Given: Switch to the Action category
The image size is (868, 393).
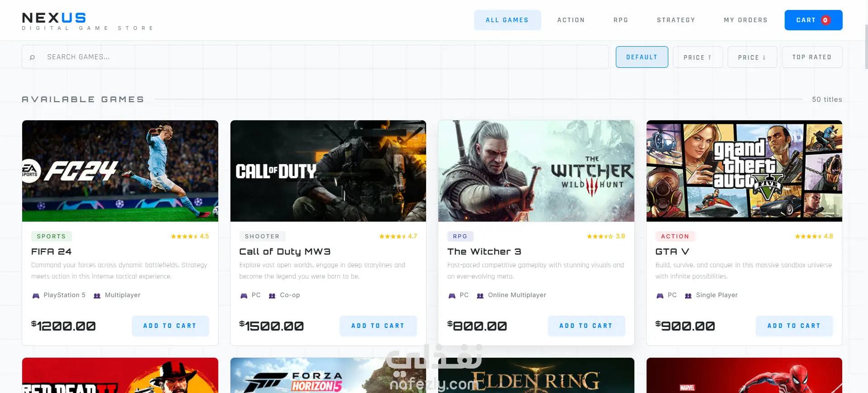Looking at the screenshot, I should click(571, 20).
